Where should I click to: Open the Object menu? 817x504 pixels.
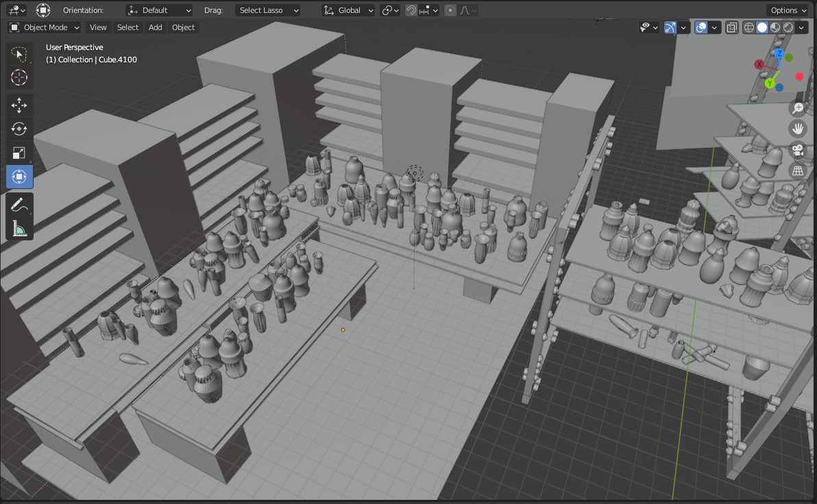coord(184,27)
